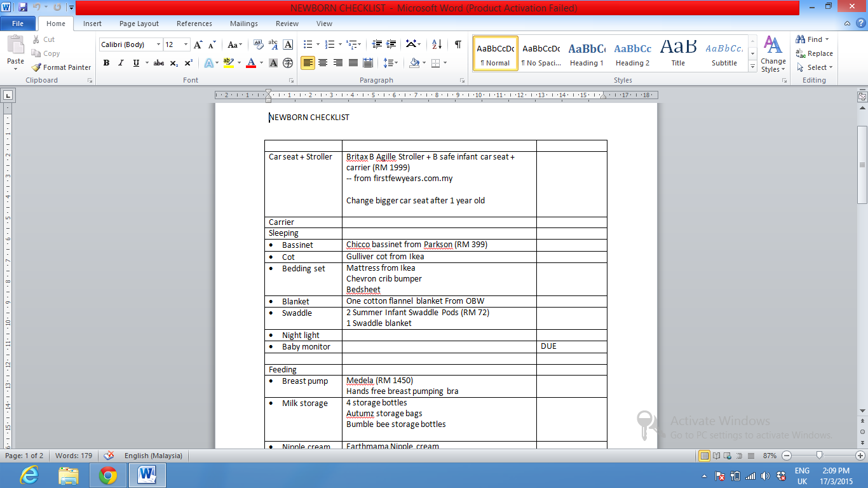This screenshot has height=488, width=868.
Task: Click the Bullets list icon
Action: pyautogui.click(x=308, y=44)
